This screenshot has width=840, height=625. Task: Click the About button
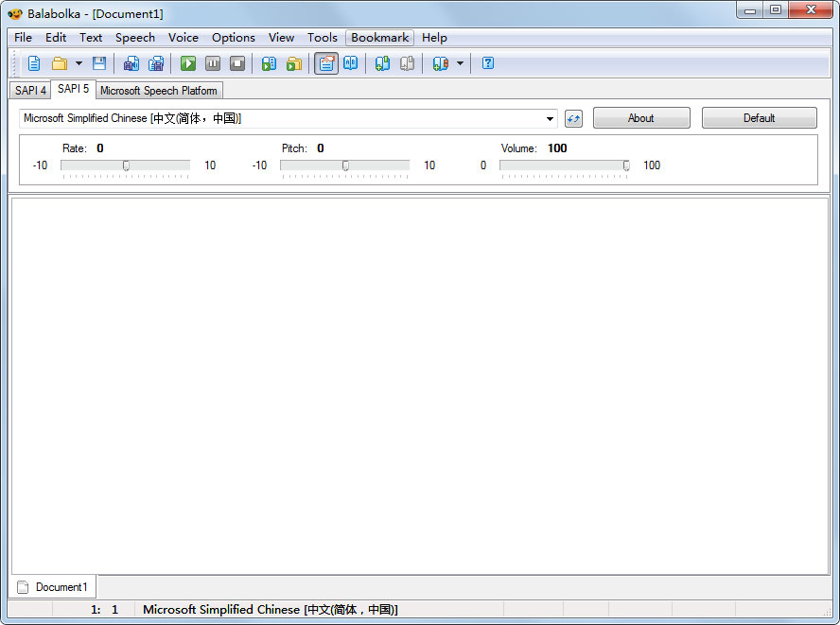point(641,118)
